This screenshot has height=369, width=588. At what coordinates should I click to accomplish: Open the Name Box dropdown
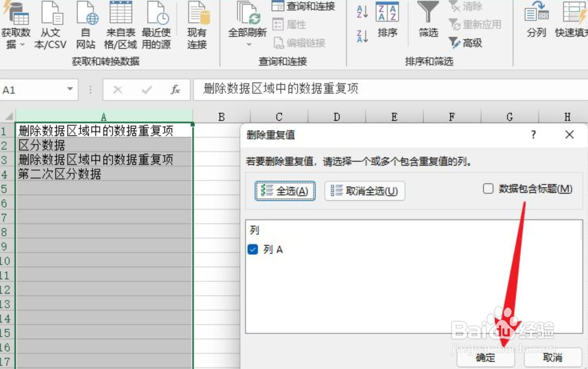(69, 90)
